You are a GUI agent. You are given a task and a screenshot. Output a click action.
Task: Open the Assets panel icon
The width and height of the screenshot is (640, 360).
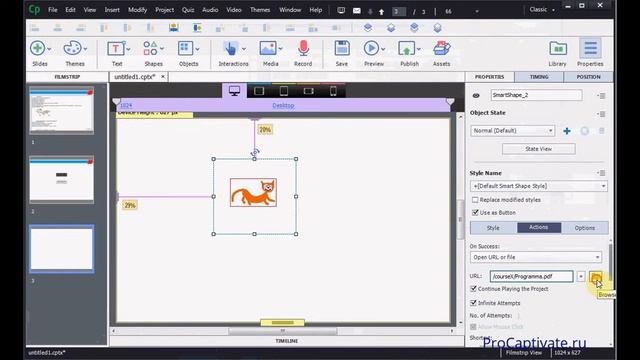pyautogui.click(x=441, y=49)
